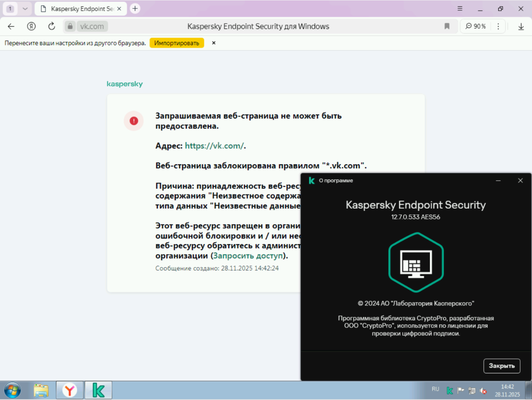Open File Explorer from the taskbar
The width and height of the screenshot is (532, 400).
click(x=41, y=390)
